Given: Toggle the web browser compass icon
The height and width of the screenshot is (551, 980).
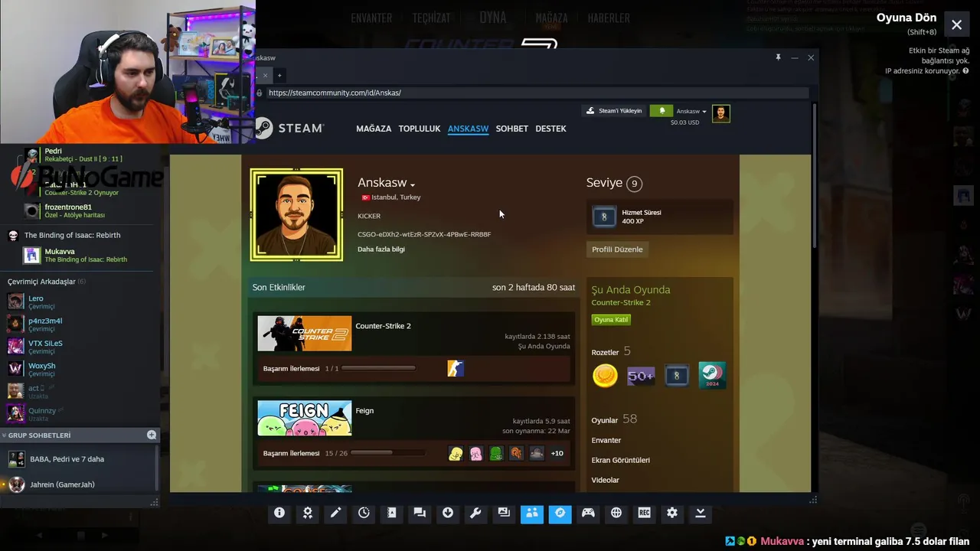Looking at the screenshot, I should [x=560, y=513].
